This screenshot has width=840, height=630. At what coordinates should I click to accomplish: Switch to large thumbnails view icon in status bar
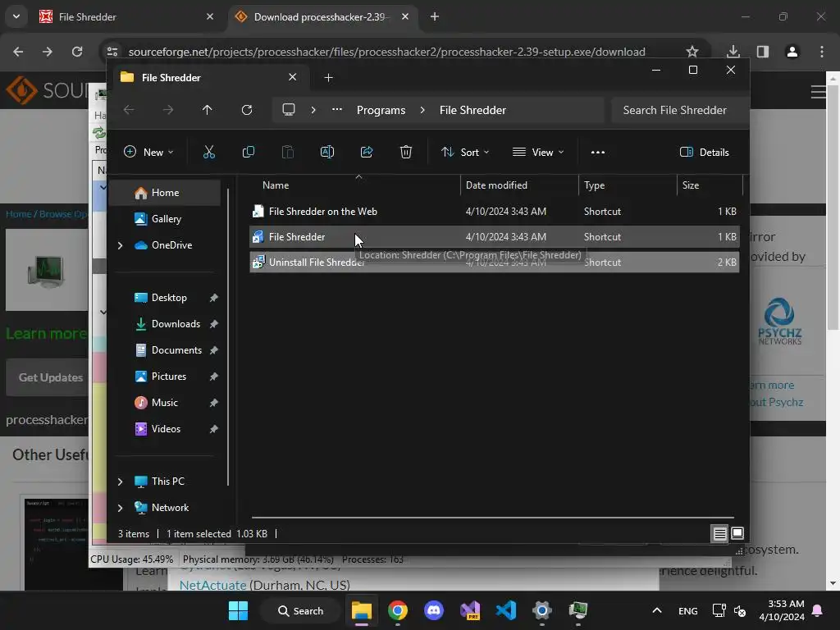(737, 533)
